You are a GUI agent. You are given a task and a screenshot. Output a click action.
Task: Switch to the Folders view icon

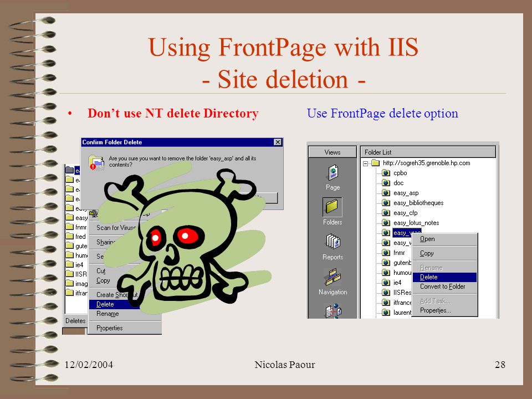coord(332,207)
